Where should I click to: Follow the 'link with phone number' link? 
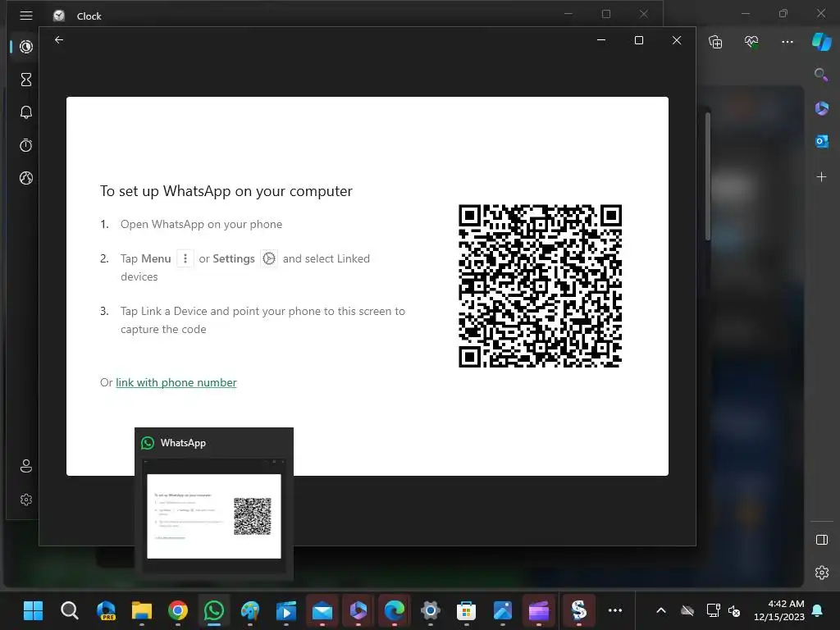[176, 382]
